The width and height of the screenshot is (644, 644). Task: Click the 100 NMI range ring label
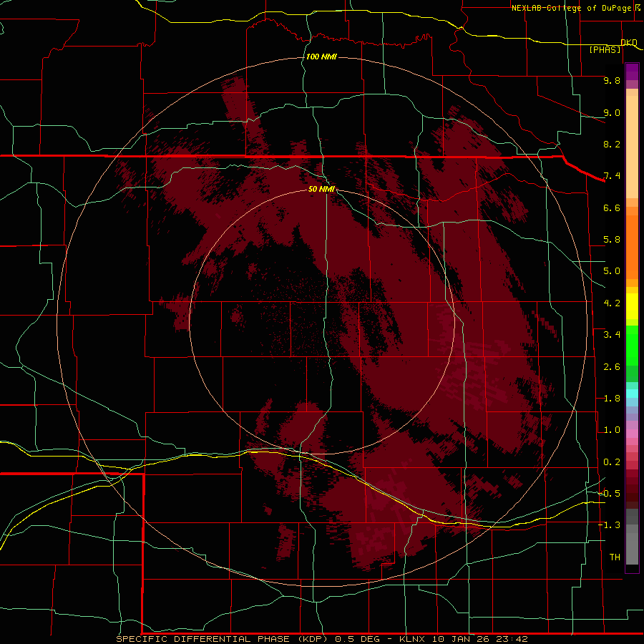click(321, 57)
